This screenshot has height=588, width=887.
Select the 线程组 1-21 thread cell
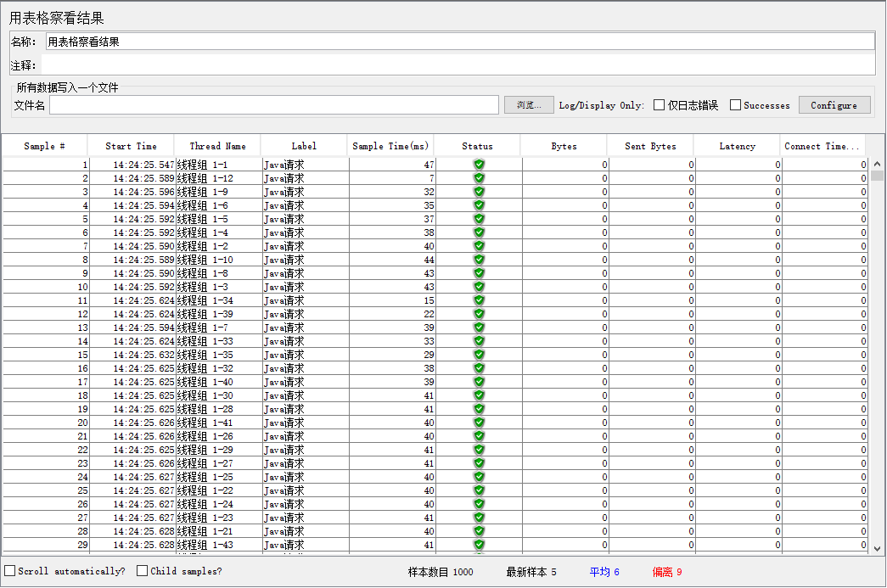[218, 531]
